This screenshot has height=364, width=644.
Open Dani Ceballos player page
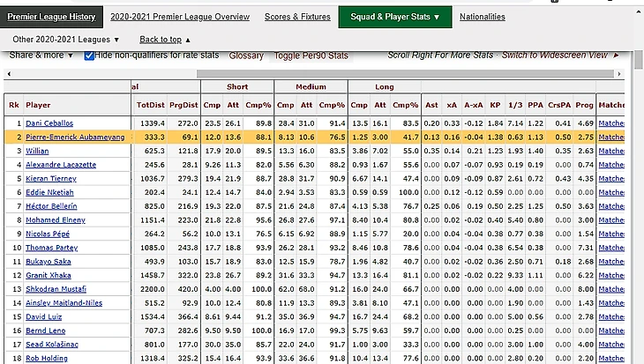pyautogui.click(x=49, y=123)
